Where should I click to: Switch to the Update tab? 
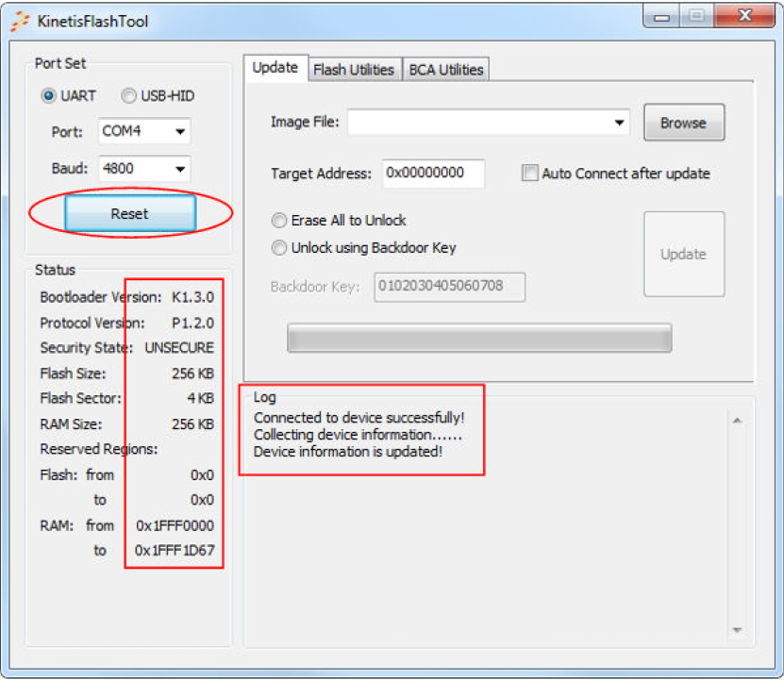click(x=275, y=68)
